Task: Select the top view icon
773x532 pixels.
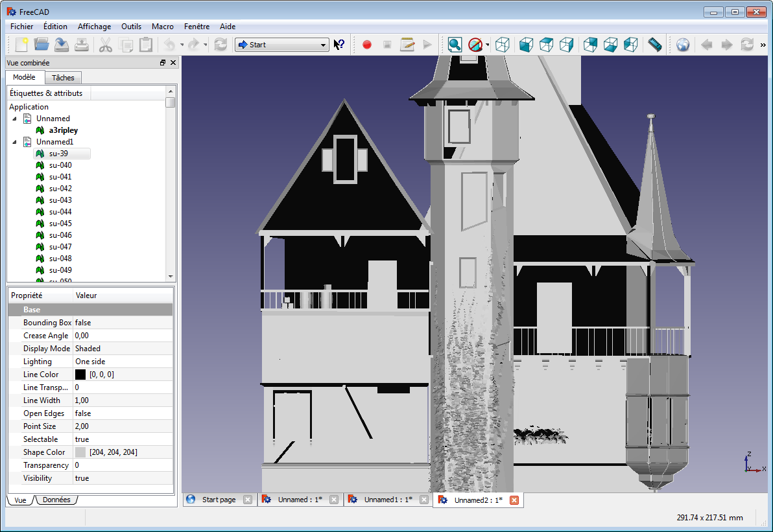Action: (546, 45)
